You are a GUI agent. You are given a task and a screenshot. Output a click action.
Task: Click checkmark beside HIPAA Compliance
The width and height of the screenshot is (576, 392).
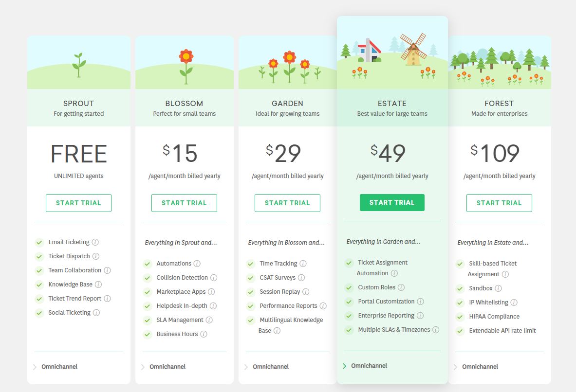coord(460,317)
